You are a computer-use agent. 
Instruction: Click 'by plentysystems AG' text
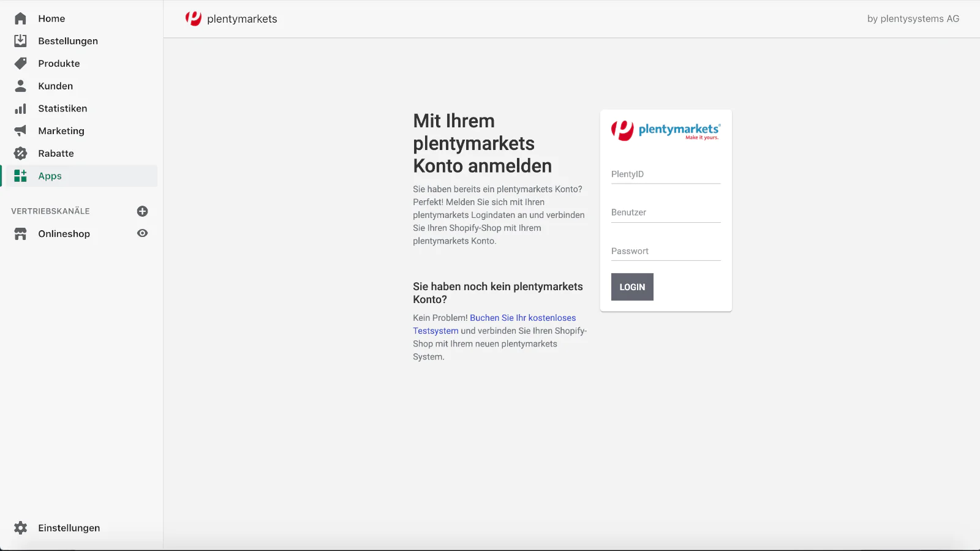[x=913, y=19]
